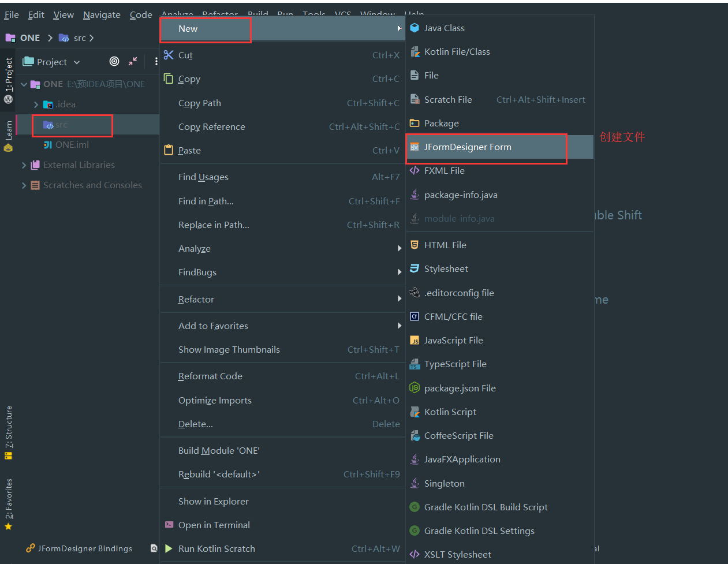Expand the .idea folder in tree

[x=36, y=104]
